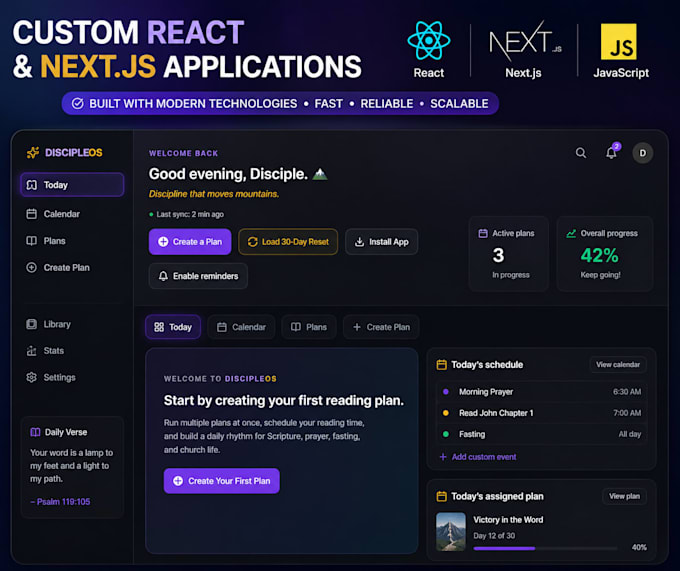The height and width of the screenshot is (571, 680).
Task: Click the DiscipleOS sparkle logo icon
Action: [x=33, y=153]
